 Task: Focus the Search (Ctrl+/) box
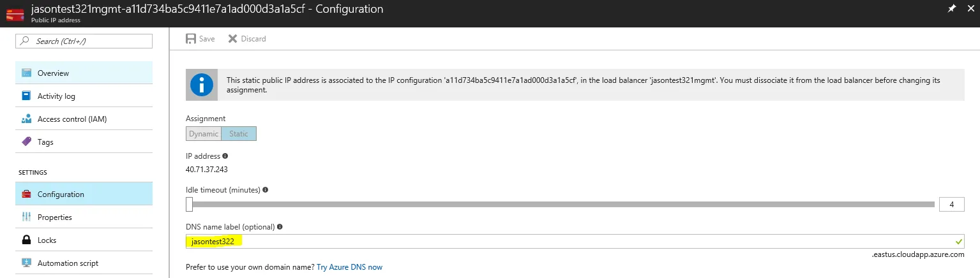[84, 41]
